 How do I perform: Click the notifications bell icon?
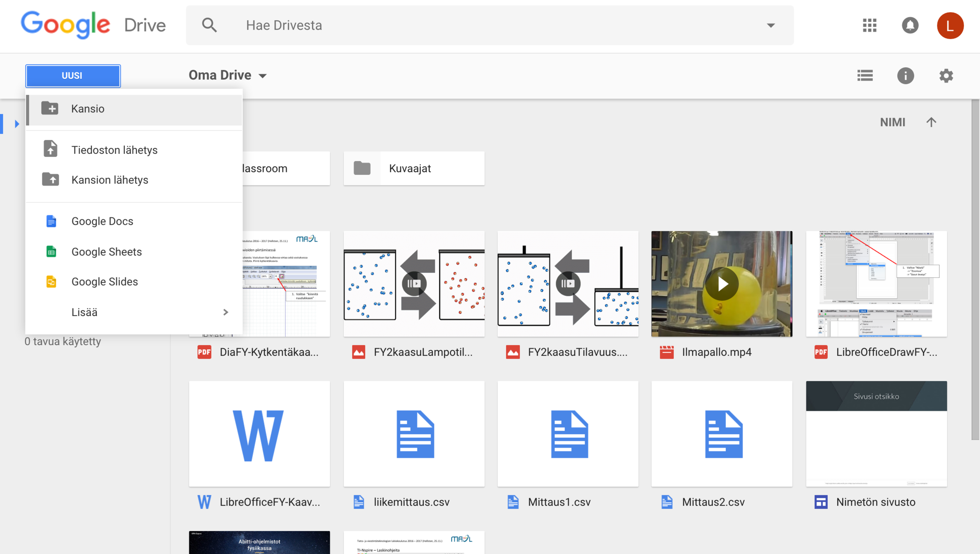[910, 25]
